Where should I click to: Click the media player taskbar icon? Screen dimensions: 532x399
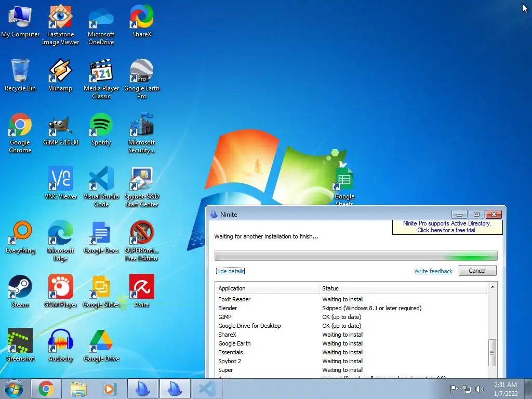coord(110,389)
